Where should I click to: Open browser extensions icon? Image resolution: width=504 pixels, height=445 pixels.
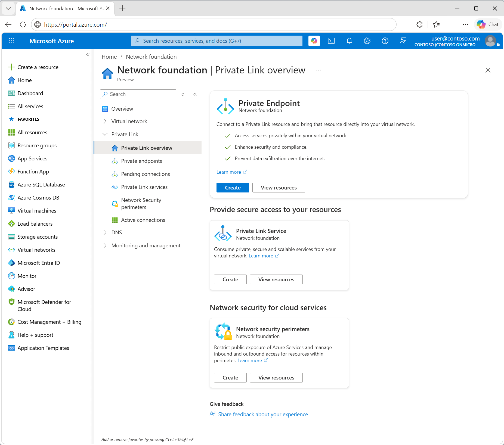(x=420, y=24)
